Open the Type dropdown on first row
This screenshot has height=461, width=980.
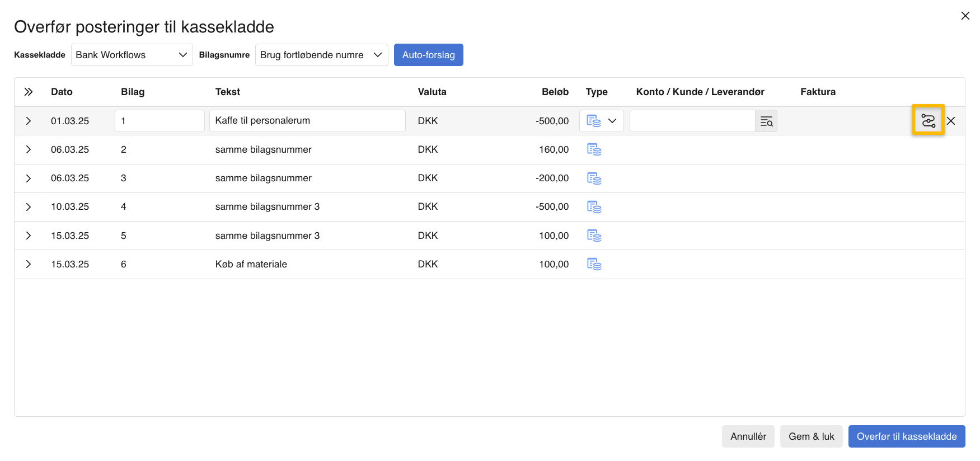602,121
